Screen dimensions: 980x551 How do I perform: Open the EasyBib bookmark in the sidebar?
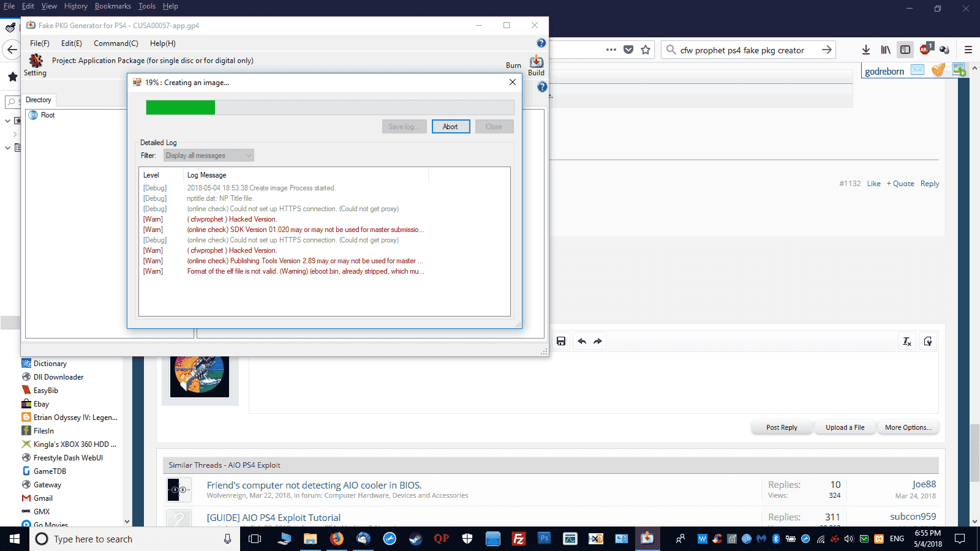point(46,391)
